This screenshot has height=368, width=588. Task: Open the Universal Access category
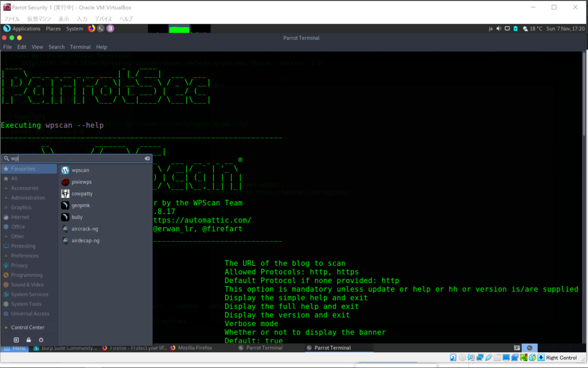pos(29,314)
